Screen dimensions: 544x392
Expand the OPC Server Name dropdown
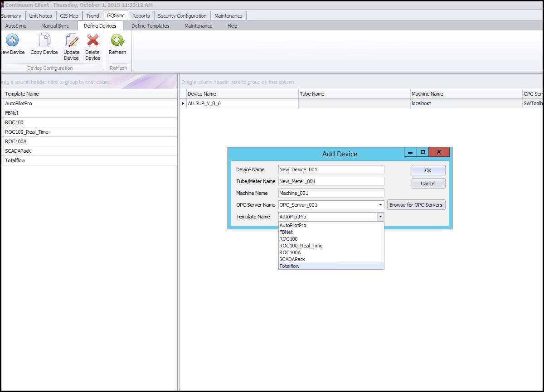point(380,205)
